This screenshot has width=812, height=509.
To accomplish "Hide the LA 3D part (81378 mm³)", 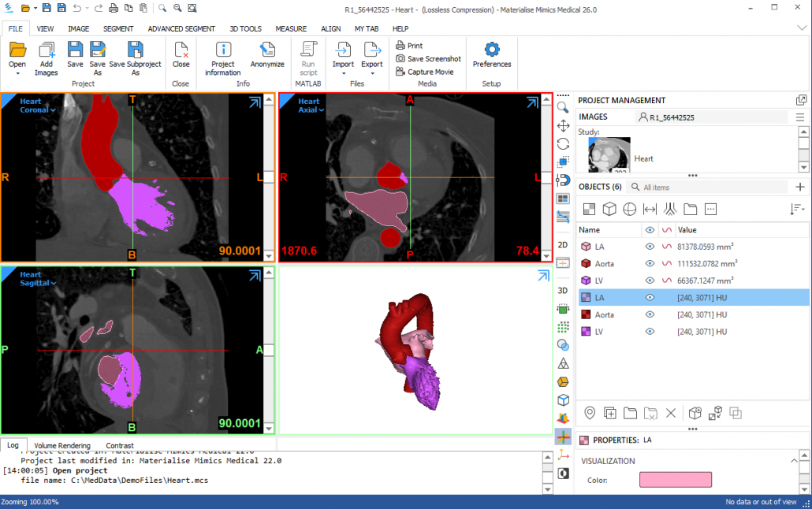I will (650, 247).
